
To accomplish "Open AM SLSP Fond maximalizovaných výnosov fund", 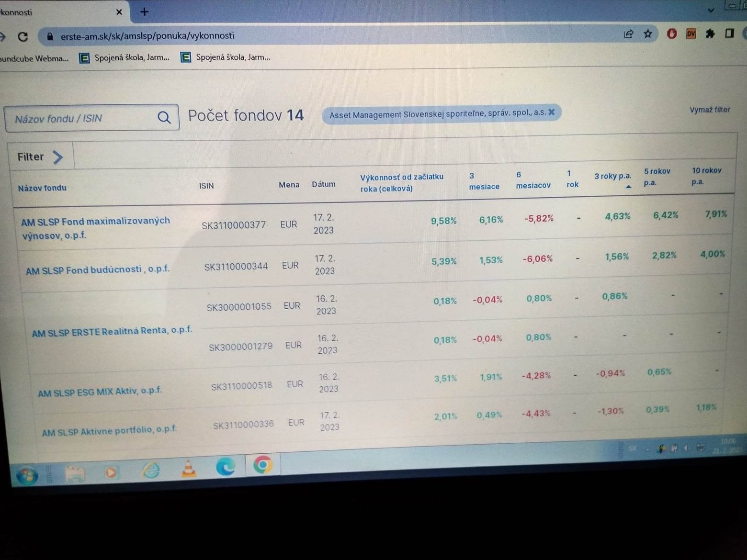I will coord(95,228).
